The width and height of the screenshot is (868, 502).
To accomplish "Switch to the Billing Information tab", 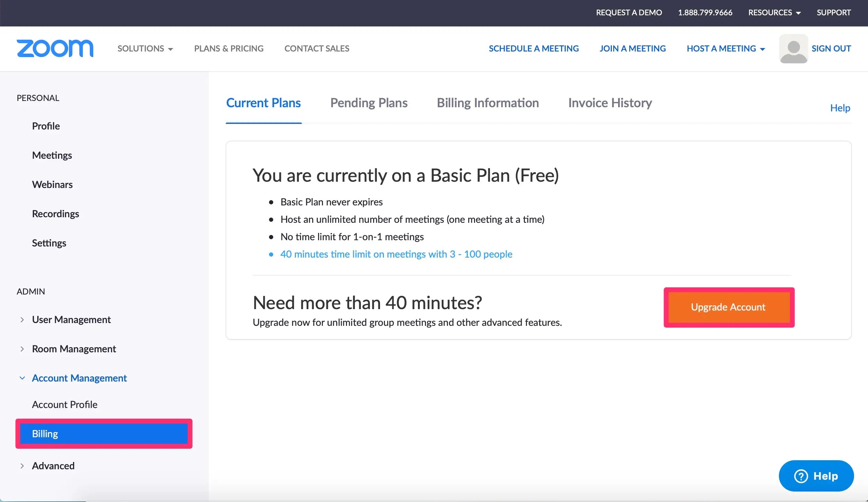I will pos(488,103).
